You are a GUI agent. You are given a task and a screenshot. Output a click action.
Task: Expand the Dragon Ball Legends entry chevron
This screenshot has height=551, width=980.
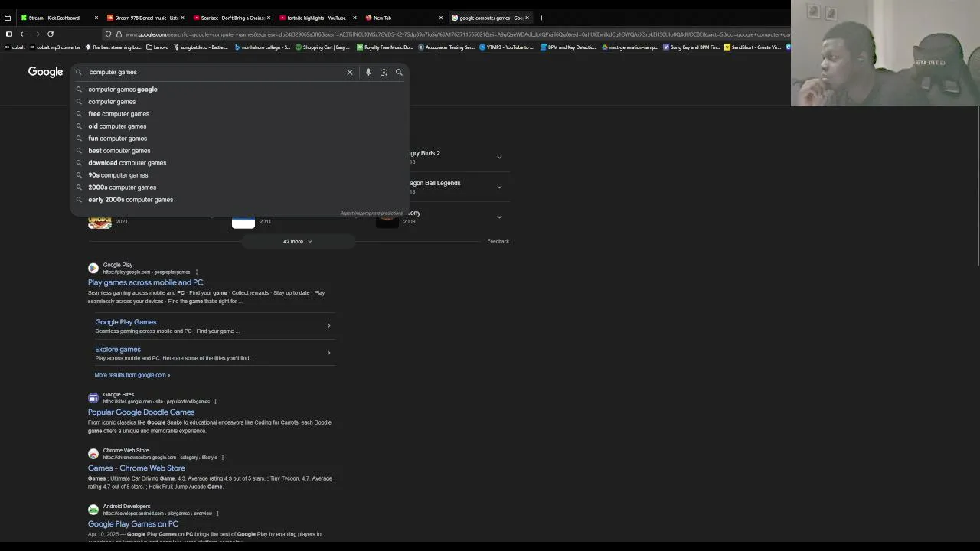pyautogui.click(x=499, y=187)
